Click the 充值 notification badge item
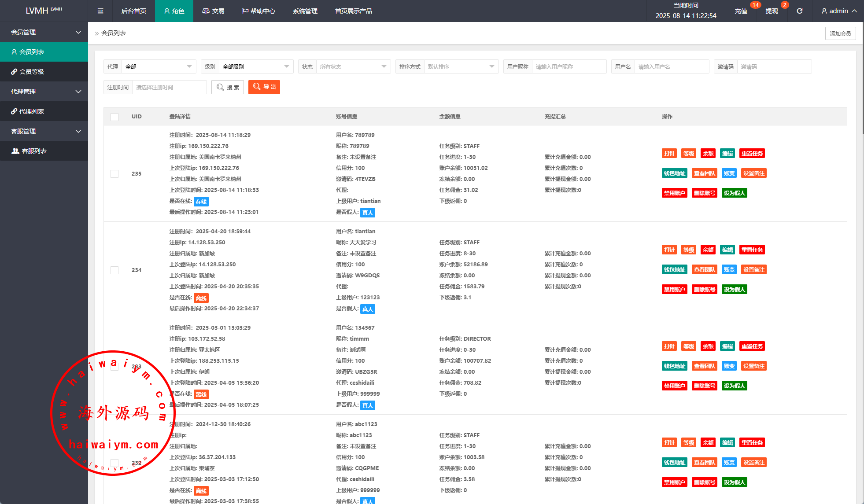 tap(741, 11)
